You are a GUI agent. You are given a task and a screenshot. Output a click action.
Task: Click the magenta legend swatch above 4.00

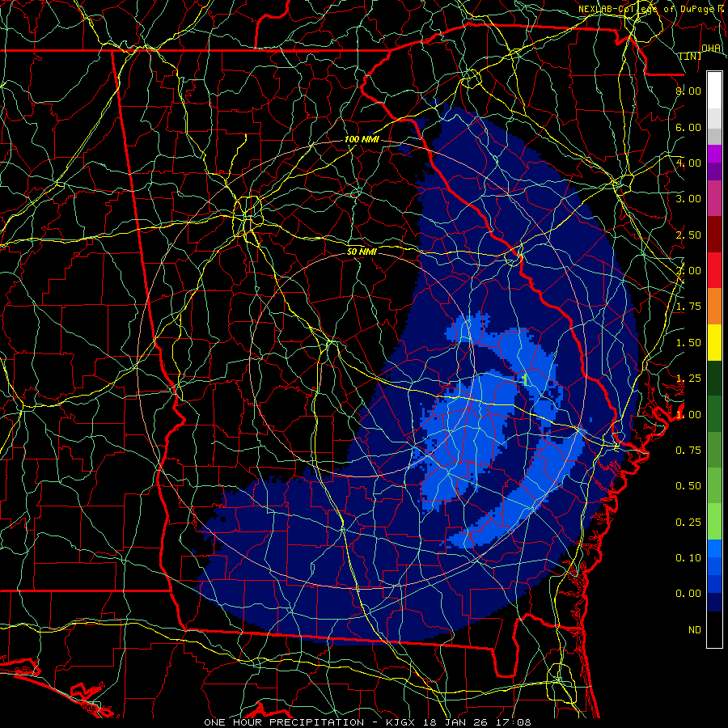point(714,154)
